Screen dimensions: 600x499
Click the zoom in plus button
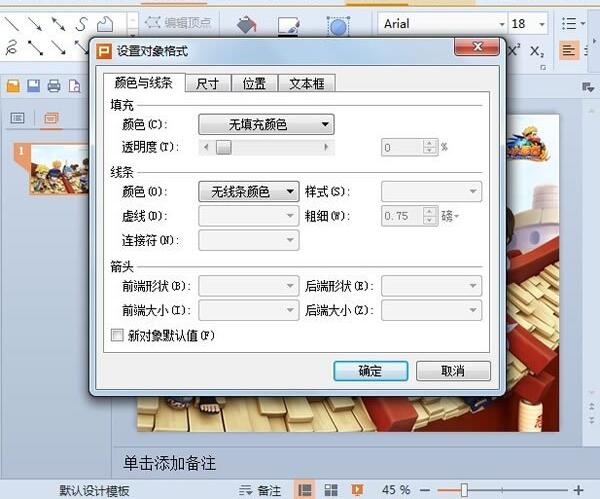[579, 490]
